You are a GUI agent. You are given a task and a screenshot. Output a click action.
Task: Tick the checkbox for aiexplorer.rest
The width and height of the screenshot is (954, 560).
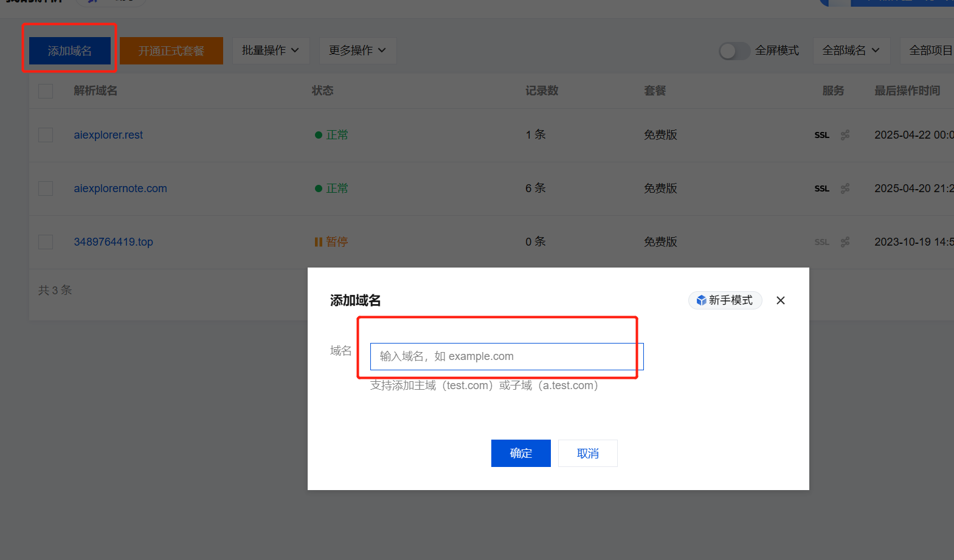[46, 135]
